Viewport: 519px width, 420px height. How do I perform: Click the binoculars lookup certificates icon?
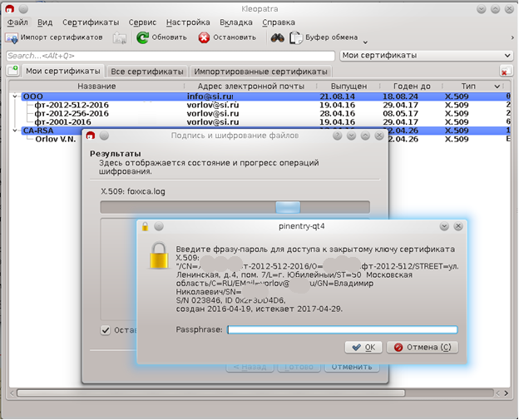tap(277, 37)
